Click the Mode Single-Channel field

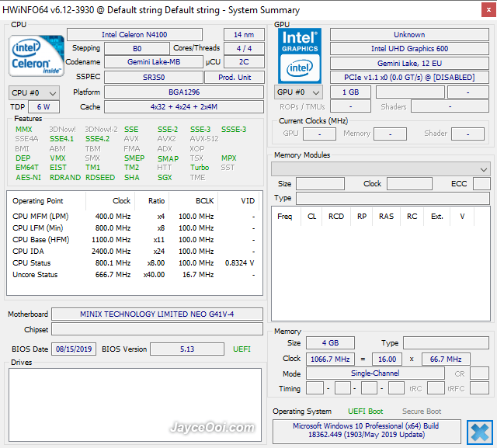click(x=375, y=373)
